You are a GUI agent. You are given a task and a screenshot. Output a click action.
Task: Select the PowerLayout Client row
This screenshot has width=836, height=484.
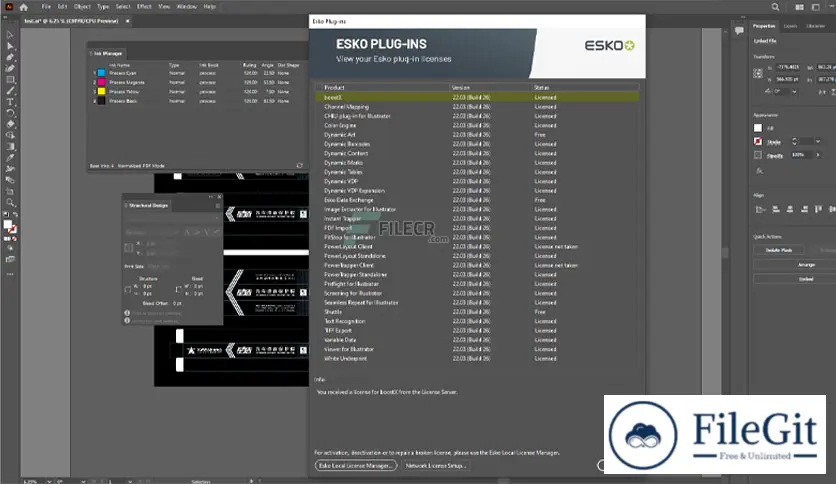477,247
